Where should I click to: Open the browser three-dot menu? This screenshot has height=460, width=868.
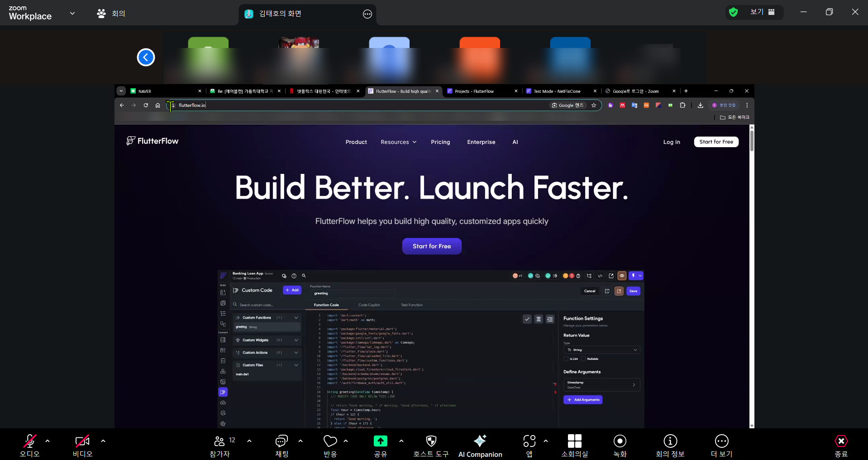(x=747, y=105)
